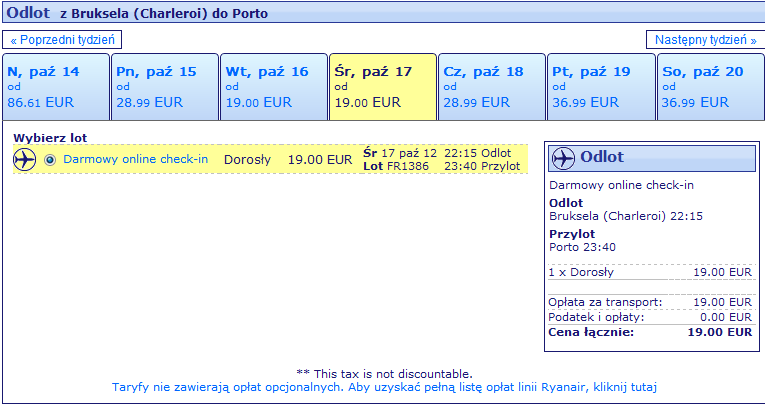Image resolution: width=765 pixels, height=404 pixels.
Task: Open the Ryanair optional fees list link
Action: coord(384,387)
